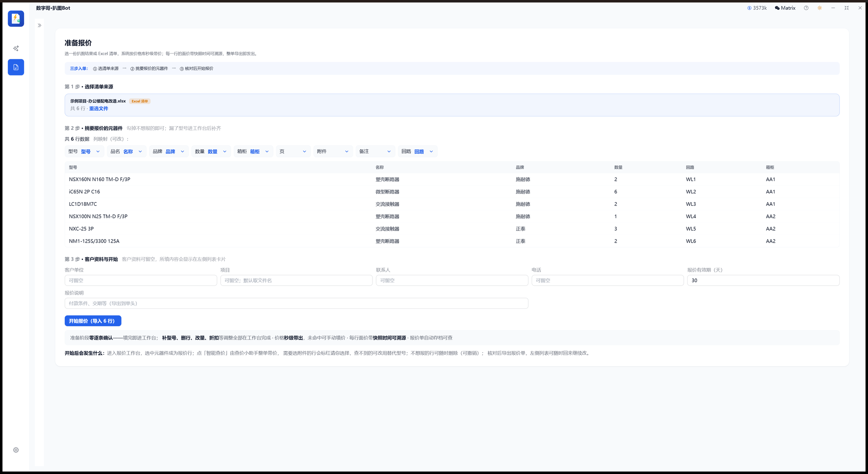The width and height of the screenshot is (868, 474).
Task: Focus the 客户单位 input field
Action: coord(141,280)
